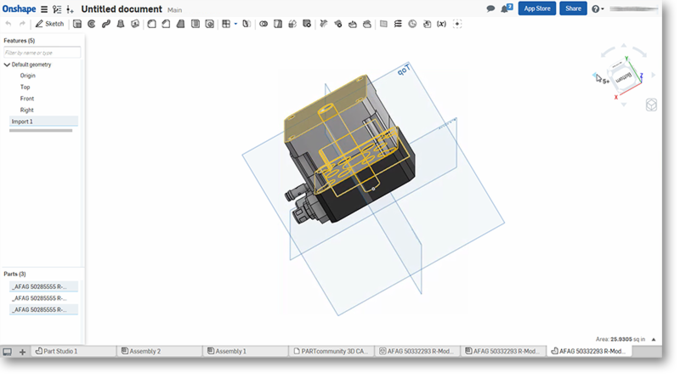Click the view cube Bottom face
Image resolution: width=680 pixels, height=379 pixels.
click(623, 78)
